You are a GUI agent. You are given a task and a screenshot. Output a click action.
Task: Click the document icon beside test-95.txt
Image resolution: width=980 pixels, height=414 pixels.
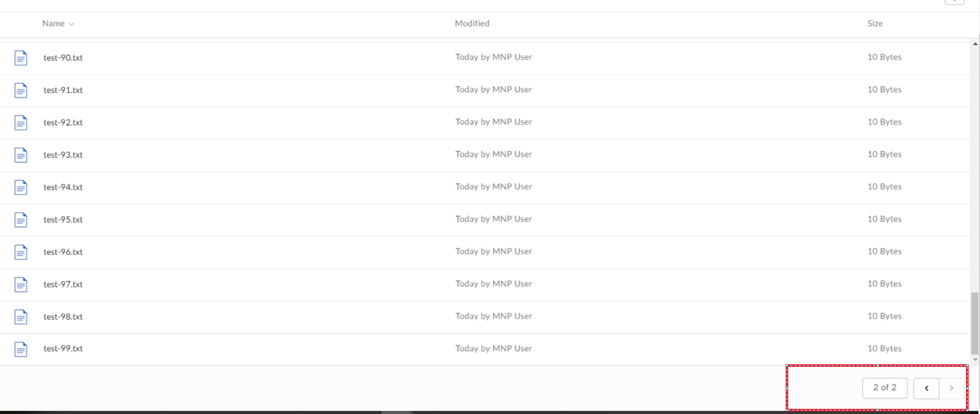(21, 220)
